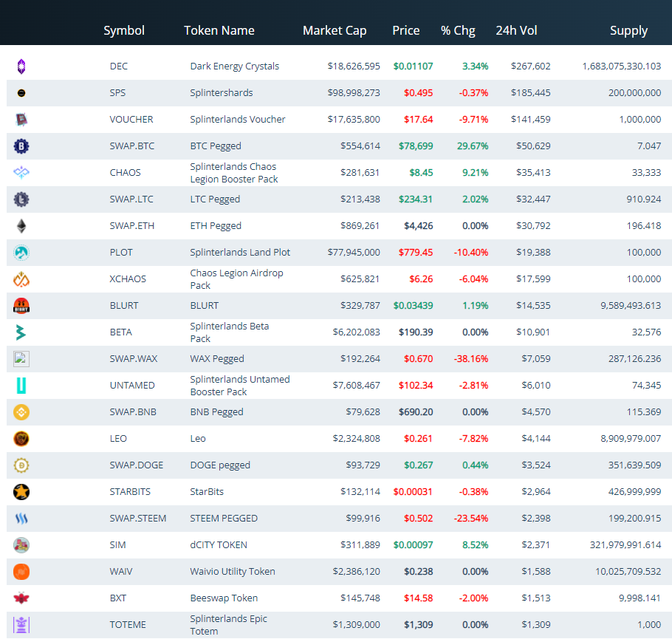Sort table by Market Cap header
This screenshot has height=639, width=672.
pos(335,30)
